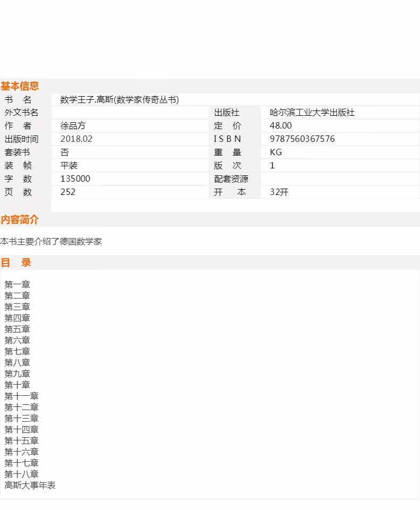Click the 作者 label
Screen dimensions: 420x510
(x=18, y=125)
